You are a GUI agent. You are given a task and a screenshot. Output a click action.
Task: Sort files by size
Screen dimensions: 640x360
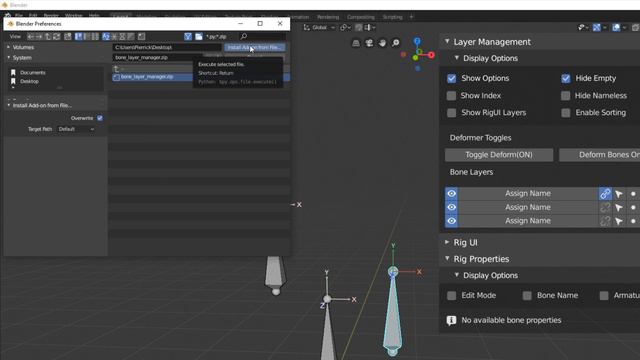click(131, 37)
